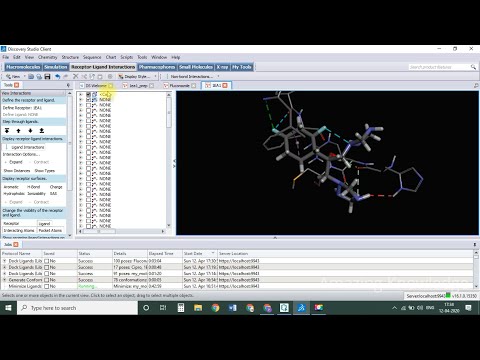The image size is (480, 360).
Task: Expand the Cell row in hierarchy
Action: pyautogui.click(x=80, y=94)
